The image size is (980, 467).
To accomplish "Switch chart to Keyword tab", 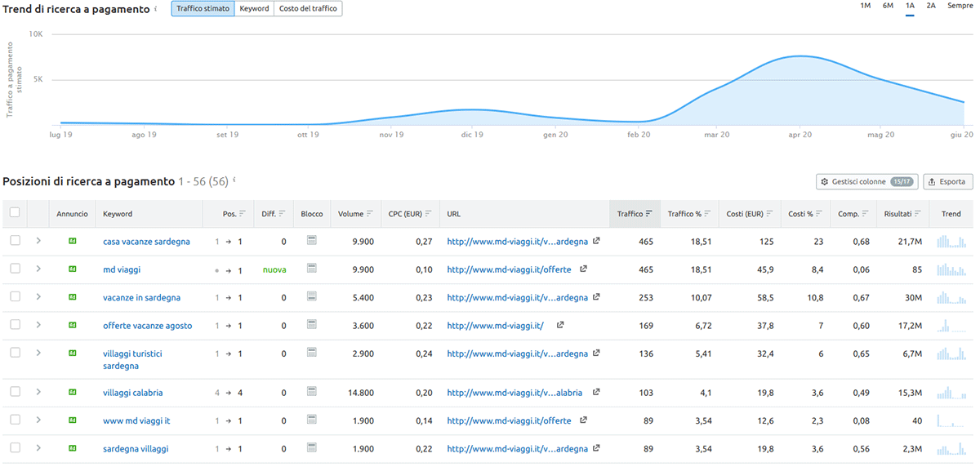I will tap(254, 9).
